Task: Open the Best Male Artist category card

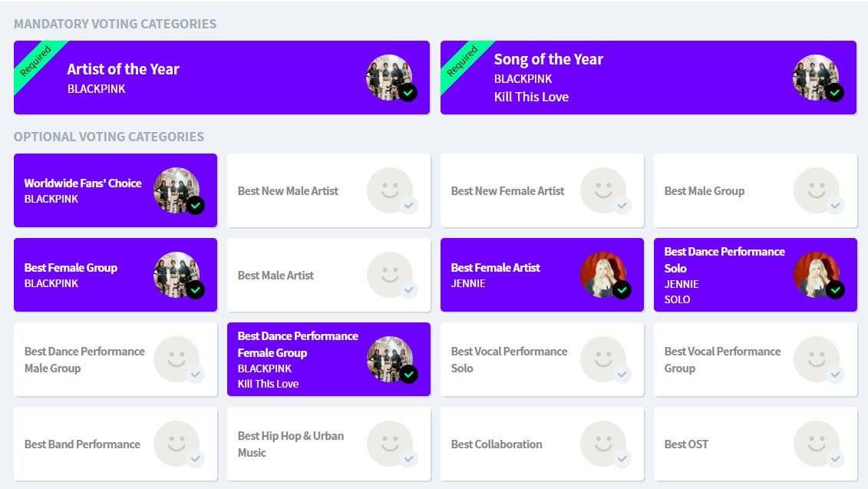Action: 328,275
